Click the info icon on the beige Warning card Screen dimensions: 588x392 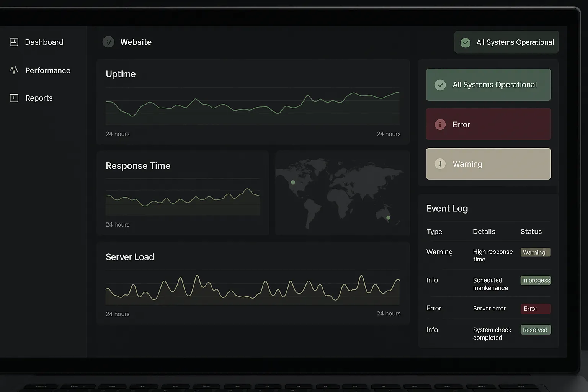click(x=440, y=164)
